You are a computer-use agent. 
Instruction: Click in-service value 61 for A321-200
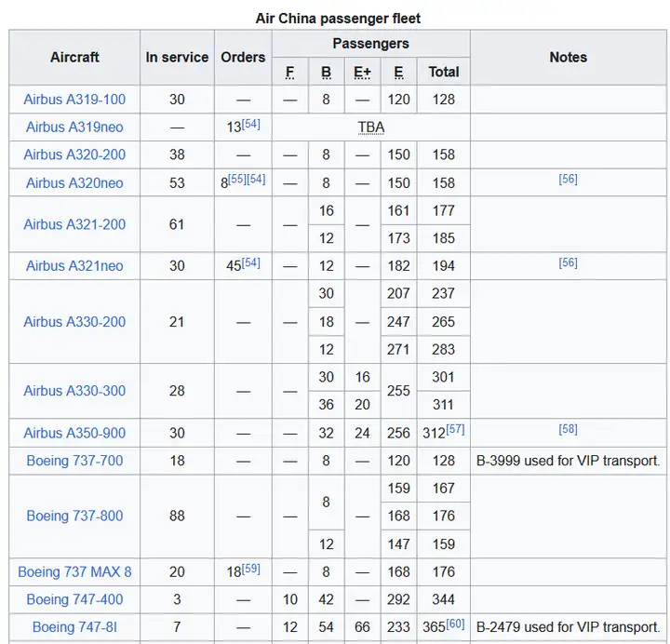click(177, 224)
